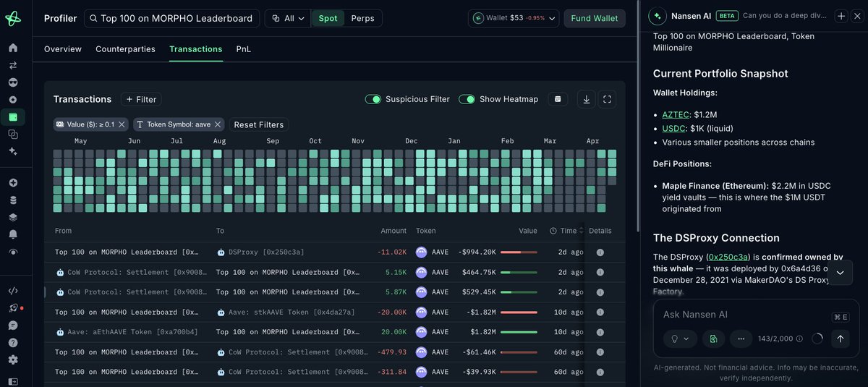Click Aave: aEthAAVE Token sender
Screen dimensions: 868x387
click(127, 332)
